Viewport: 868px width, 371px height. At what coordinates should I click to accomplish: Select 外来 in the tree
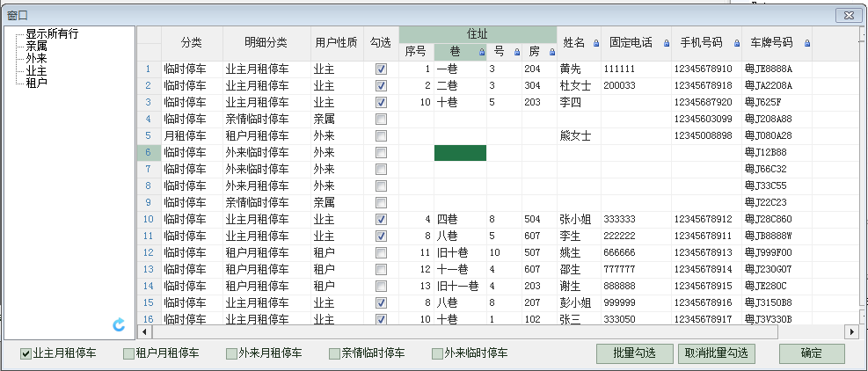(x=37, y=58)
